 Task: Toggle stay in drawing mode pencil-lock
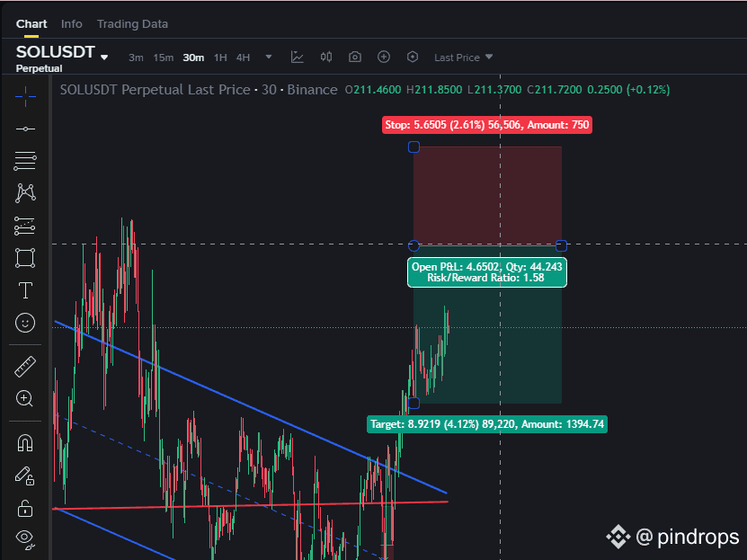point(25,476)
